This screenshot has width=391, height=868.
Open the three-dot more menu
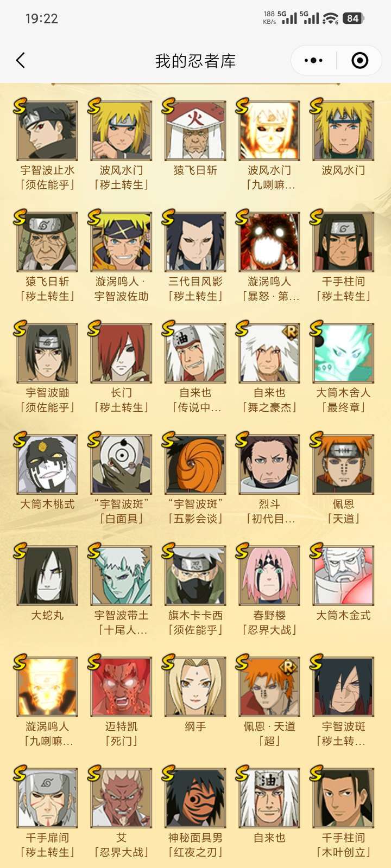coord(313,60)
